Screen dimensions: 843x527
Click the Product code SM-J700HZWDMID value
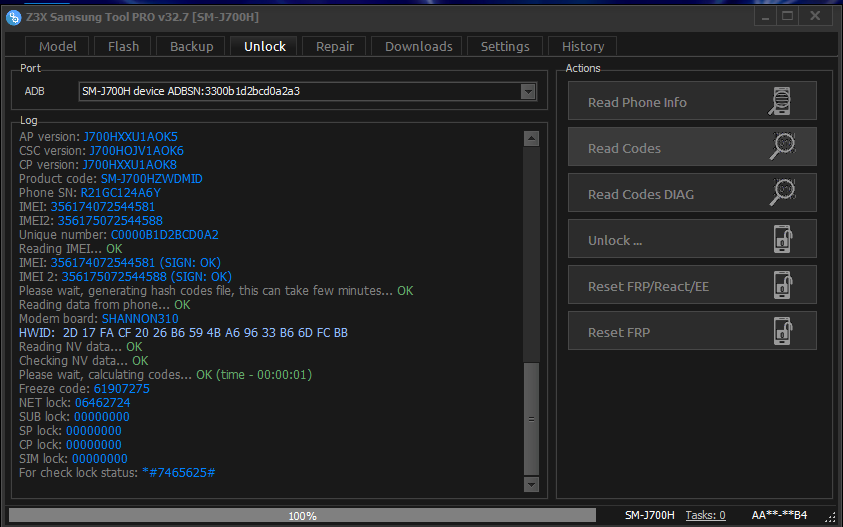(x=152, y=179)
